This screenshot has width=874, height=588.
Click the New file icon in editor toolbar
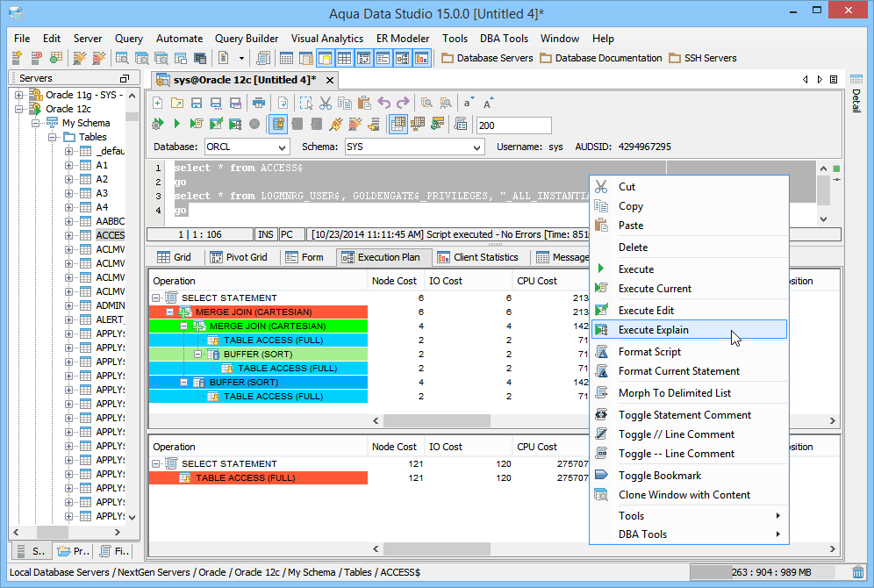pos(158,103)
